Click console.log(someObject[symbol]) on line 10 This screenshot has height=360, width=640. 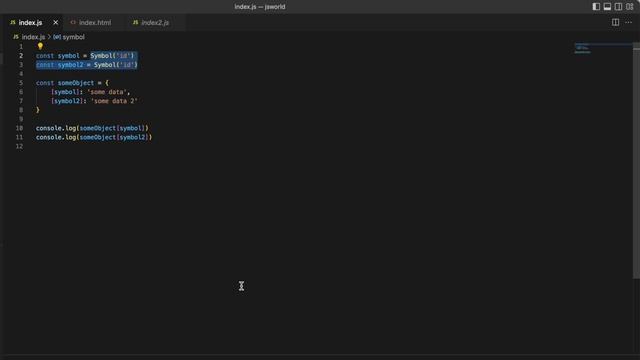pyautogui.click(x=92, y=128)
